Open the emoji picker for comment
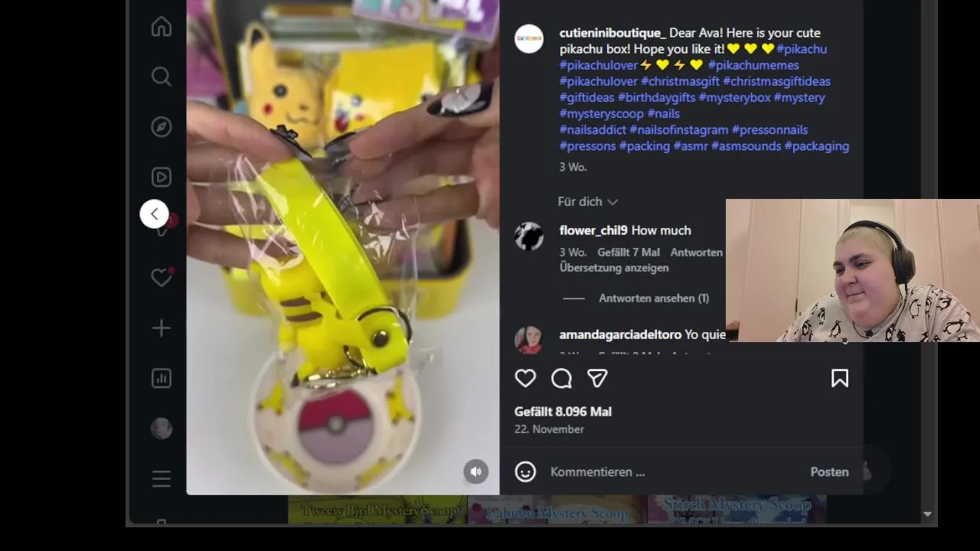This screenshot has width=980, height=551. click(x=525, y=471)
